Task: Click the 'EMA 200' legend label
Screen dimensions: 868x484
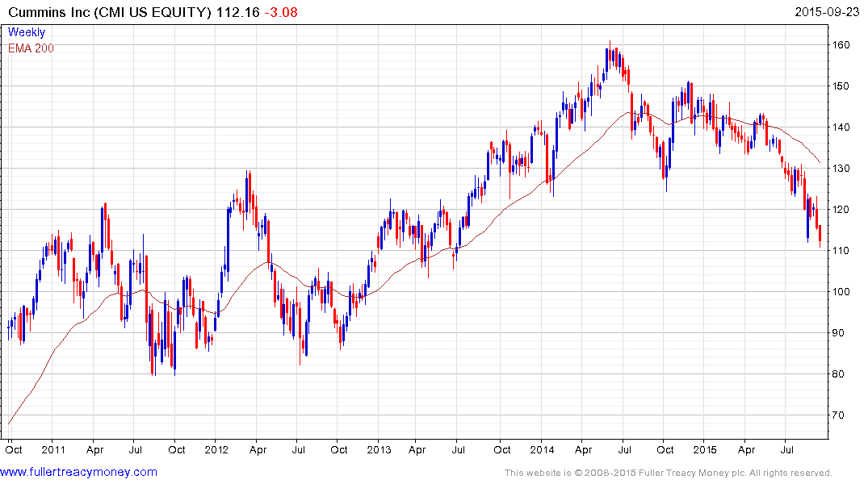Action: pos(31,48)
